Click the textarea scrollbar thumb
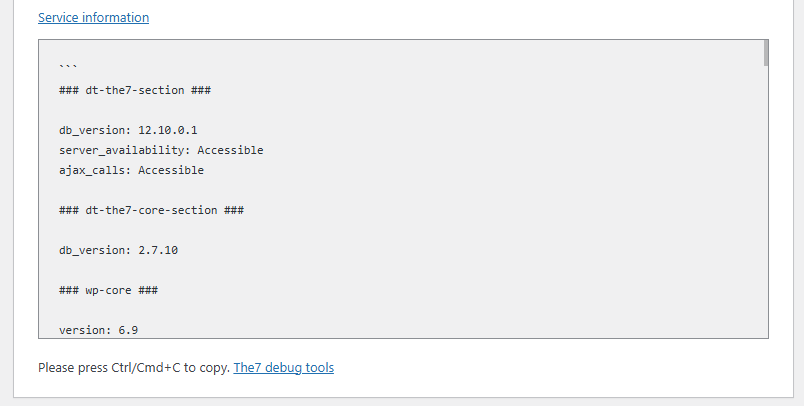The height and width of the screenshot is (406, 804). (765, 53)
